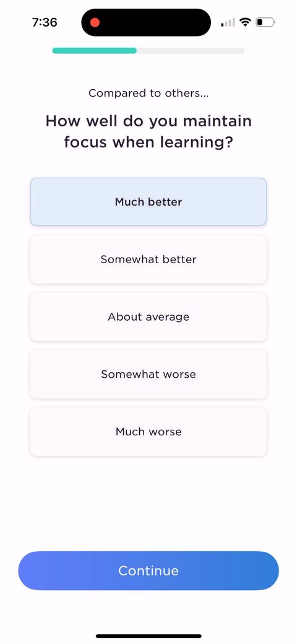297x644 pixels.
Task: Click the battery level icon
Action: pyautogui.click(x=265, y=22)
